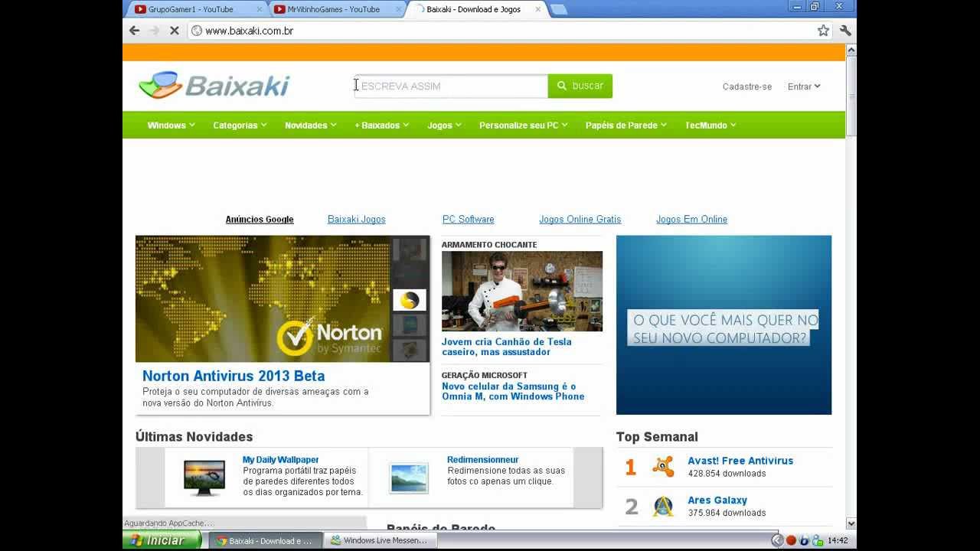
Task: Open Avast! Free Antivirus link
Action: [x=740, y=461]
